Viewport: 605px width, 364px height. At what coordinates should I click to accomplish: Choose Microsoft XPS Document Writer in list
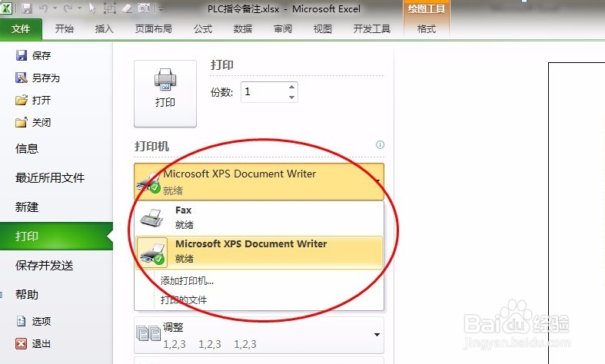click(259, 252)
